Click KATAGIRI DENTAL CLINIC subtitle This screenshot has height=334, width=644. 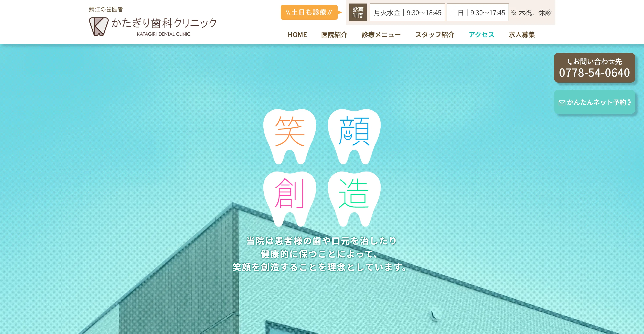pos(164,34)
